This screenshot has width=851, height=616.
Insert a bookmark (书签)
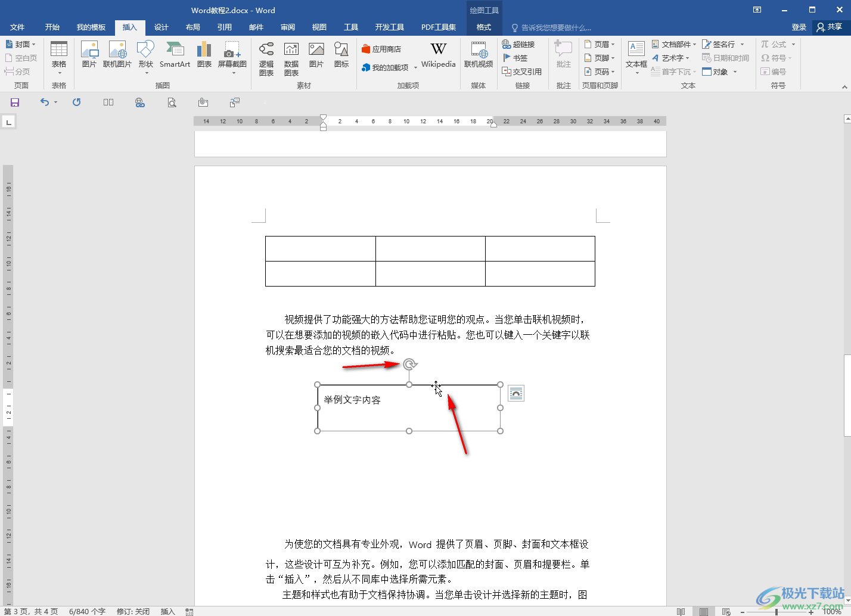(x=515, y=58)
